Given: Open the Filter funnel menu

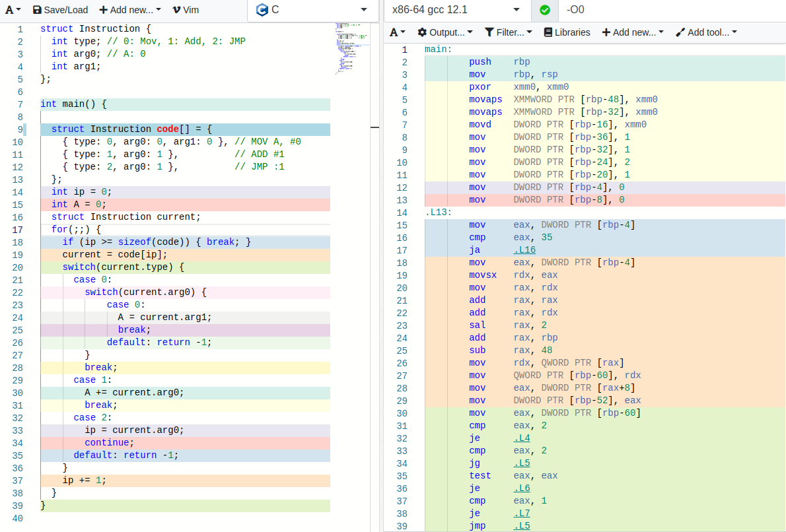Looking at the screenshot, I should (x=508, y=32).
